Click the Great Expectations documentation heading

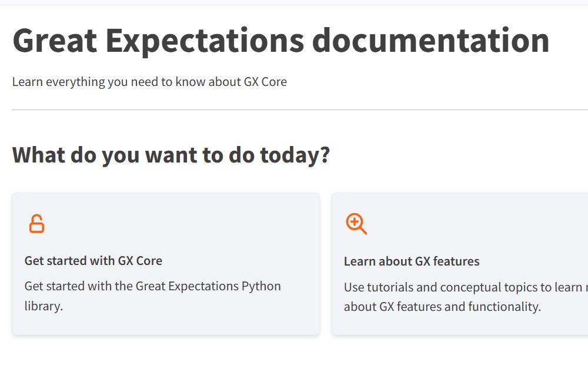(281, 41)
